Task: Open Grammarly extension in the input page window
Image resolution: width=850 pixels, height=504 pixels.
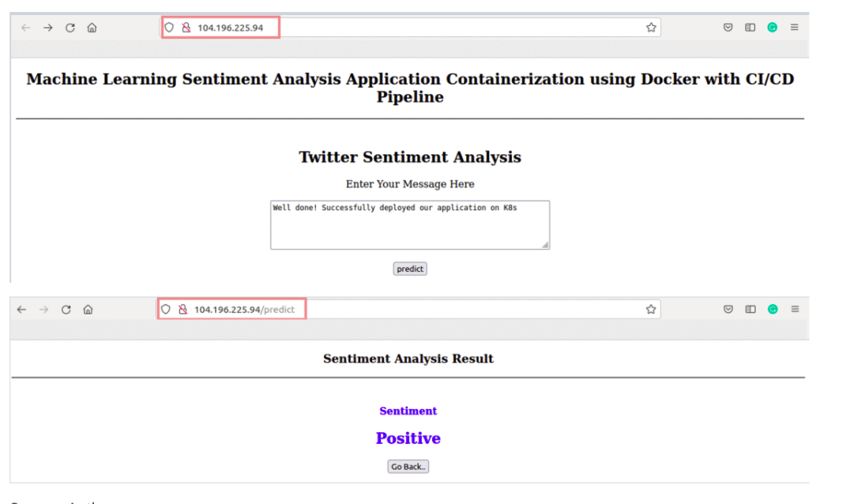Action: click(772, 28)
